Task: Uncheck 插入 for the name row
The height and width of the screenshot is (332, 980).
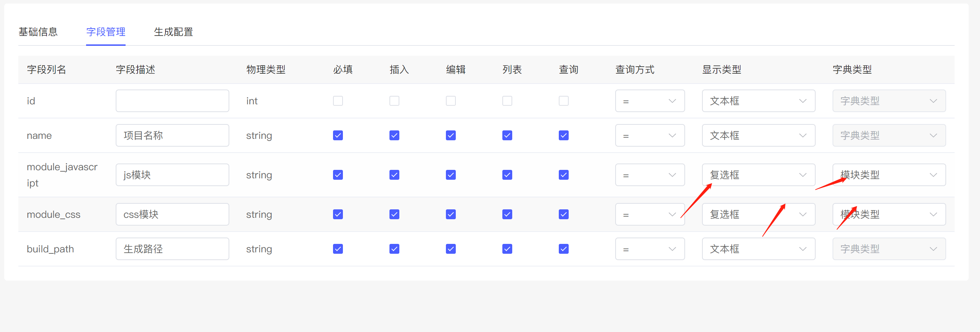Action: click(x=394, y=135)
